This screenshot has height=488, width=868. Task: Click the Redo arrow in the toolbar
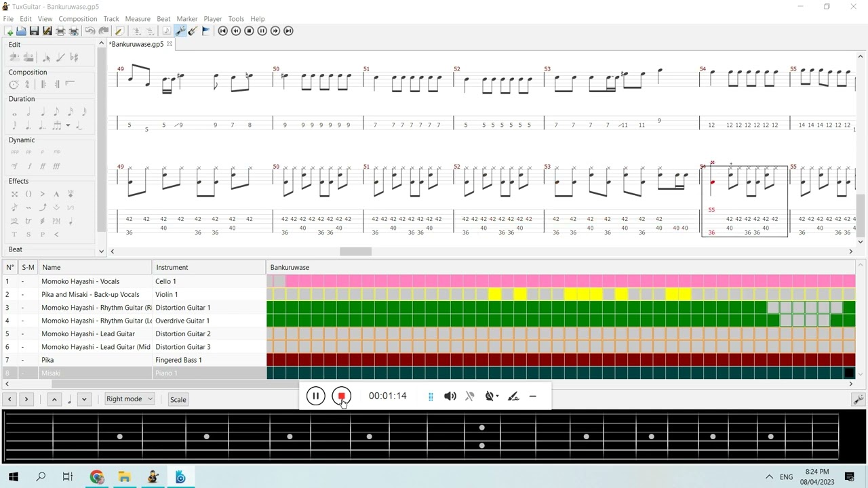pos(104,31)
